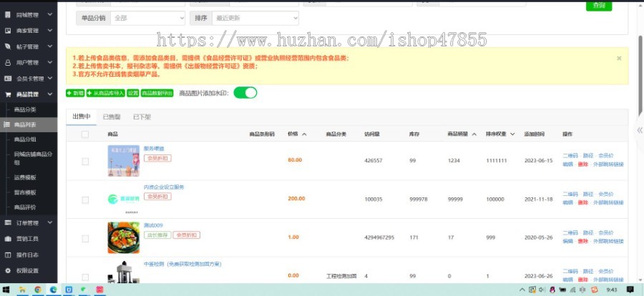Click the volume icon in system tray
644x296 pixels.
click(x=542, y=290)
